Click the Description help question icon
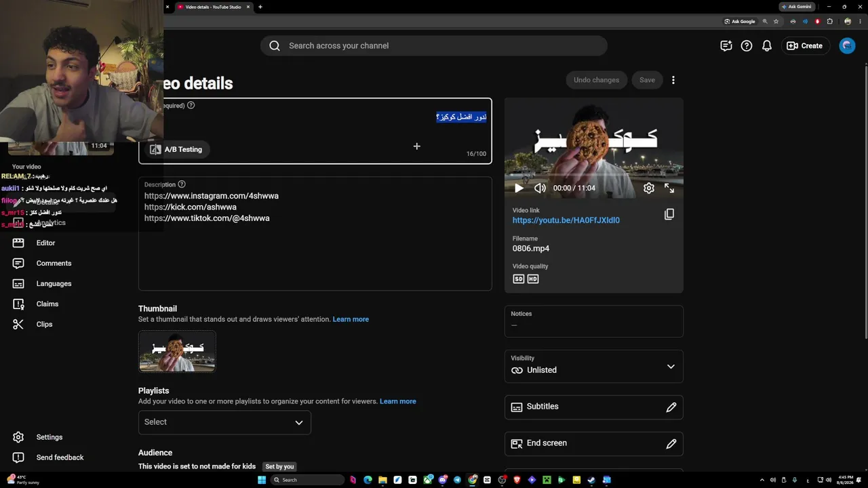868x488 pixels. point(181,184)
